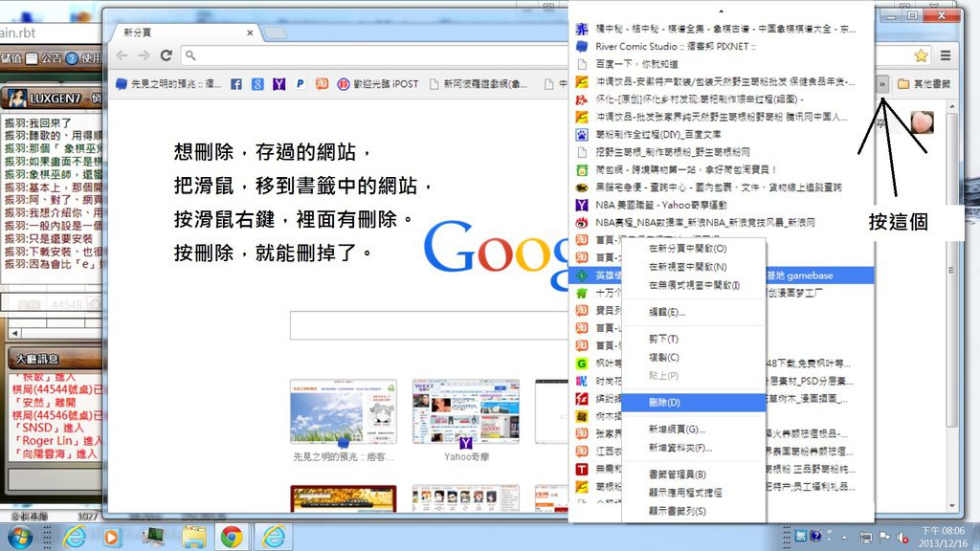The height and width of the screenshot is (551, 980).
Task: Click the network tray icon
Action: point(865,537)
